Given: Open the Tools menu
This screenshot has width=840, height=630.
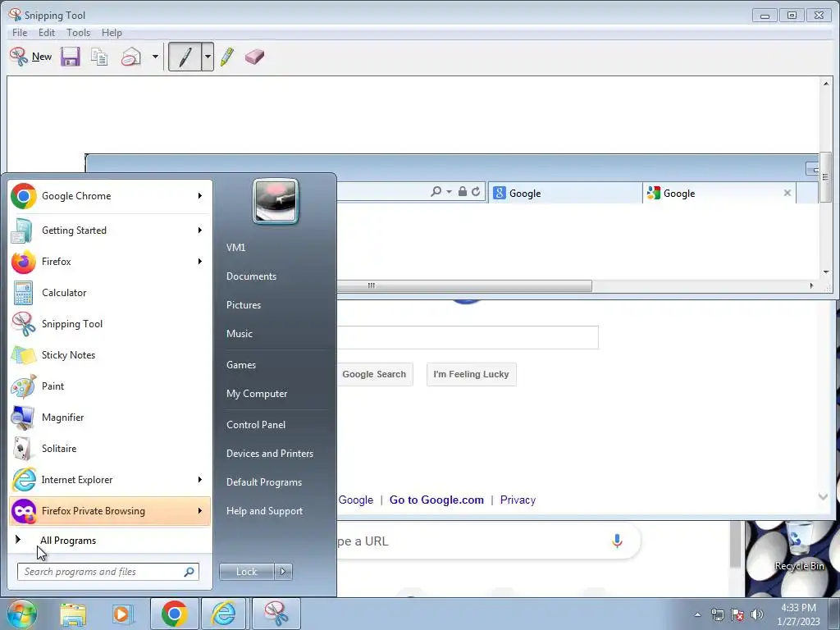Looking at the screenshot, I should (78, 33).
